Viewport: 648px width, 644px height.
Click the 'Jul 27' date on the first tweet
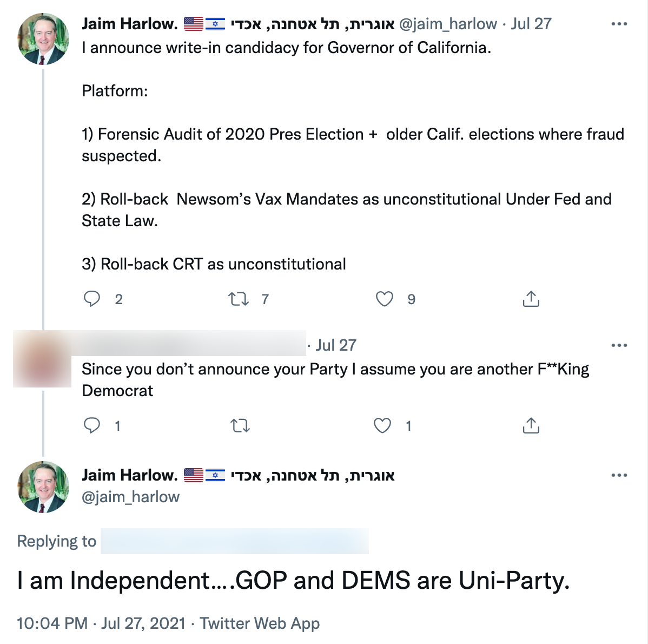point(531,24)
